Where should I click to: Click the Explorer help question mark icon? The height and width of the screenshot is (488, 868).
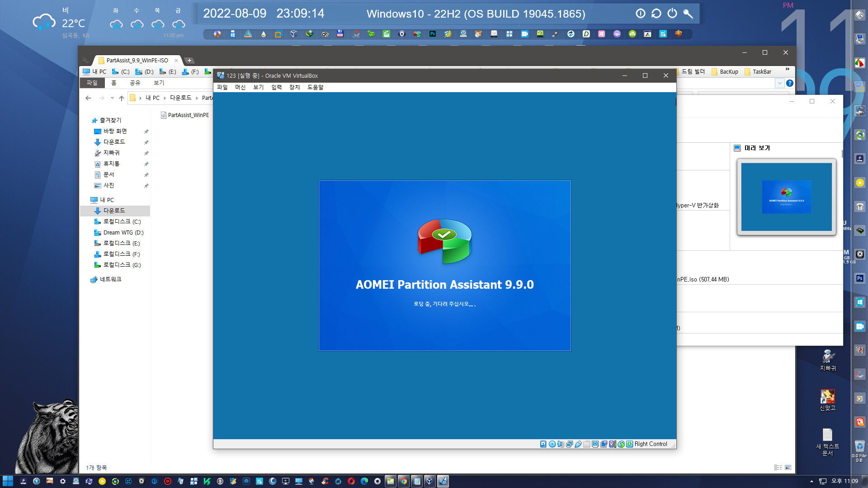click(x=790, y=83)
